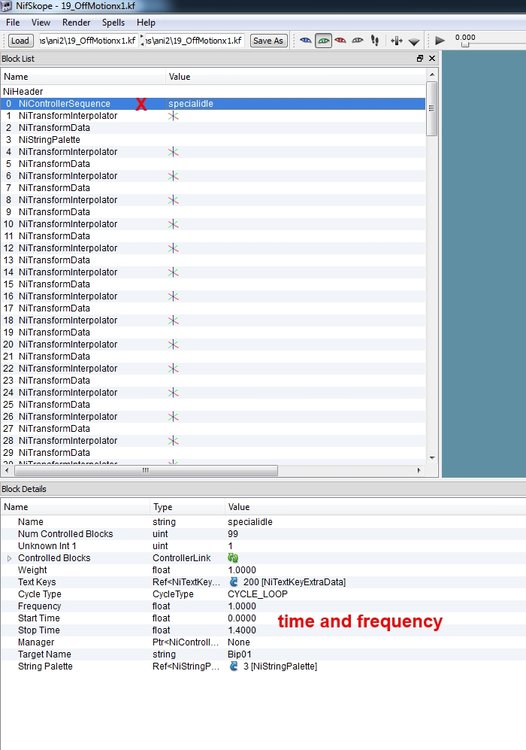The width and height of the screenshot is (526, 750).
Task: Follow the Text Keys link icon to block 200
Action: click(x=234, y=582)
